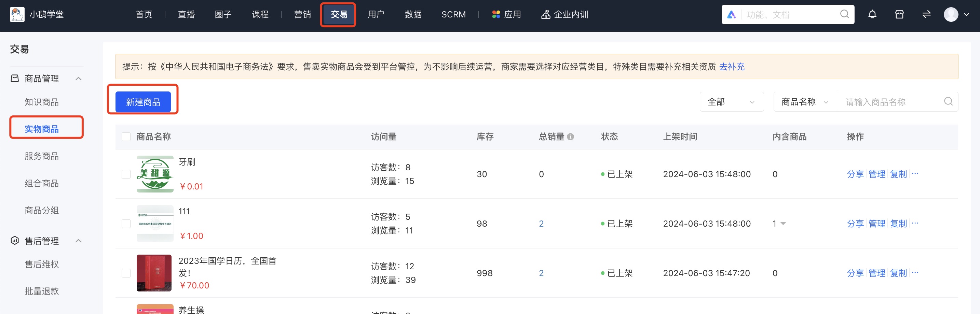980x314 pixels.
Task: Click the shop/store icon in top bar
Action: pyautogui.click(x=899, y=14)
